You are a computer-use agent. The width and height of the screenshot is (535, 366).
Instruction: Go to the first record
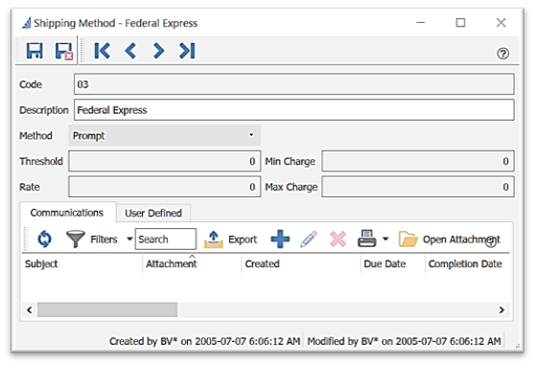(x=102, y=50)
